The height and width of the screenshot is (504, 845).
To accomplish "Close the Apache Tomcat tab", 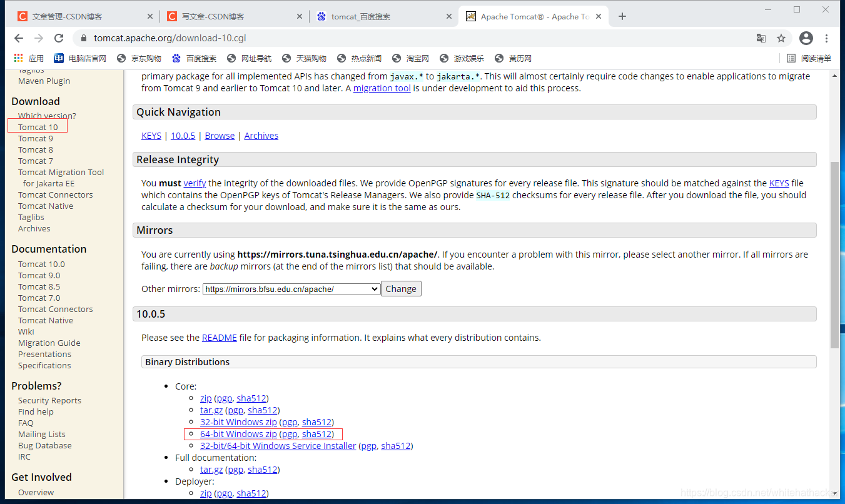I will pyautogui.click(x=599, y=17).
